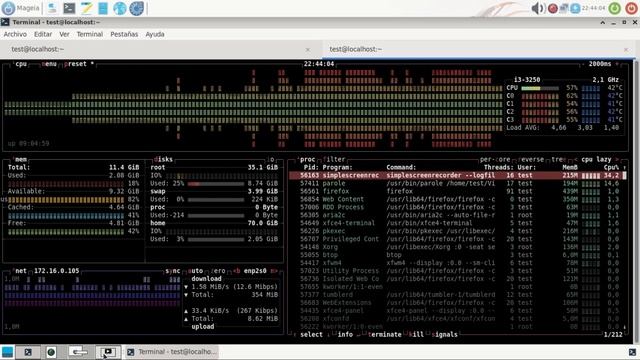Open the blue document launcher in panel

tap(103, 8)
